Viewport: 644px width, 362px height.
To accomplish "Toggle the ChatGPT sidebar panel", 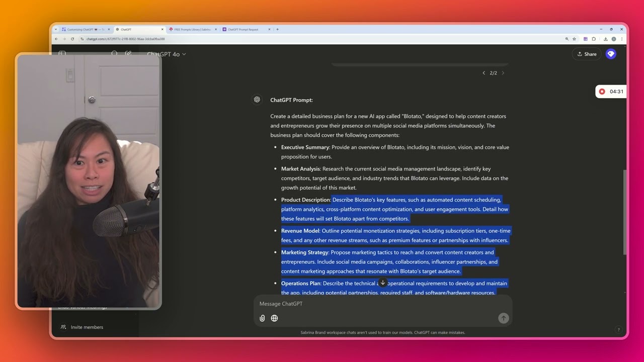I will (x=62, y=53).
